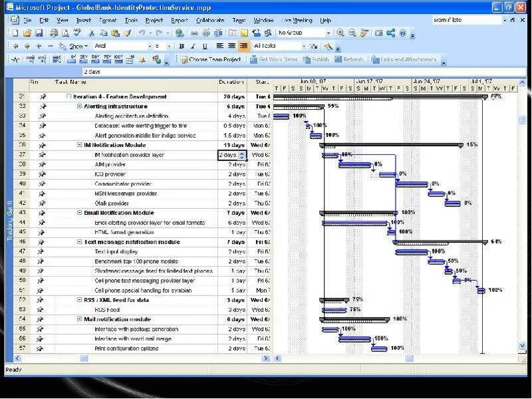This screenshot has height=399, width=532.
Task: Activate the Format Painter brush
Action: (x=127, y=33)
